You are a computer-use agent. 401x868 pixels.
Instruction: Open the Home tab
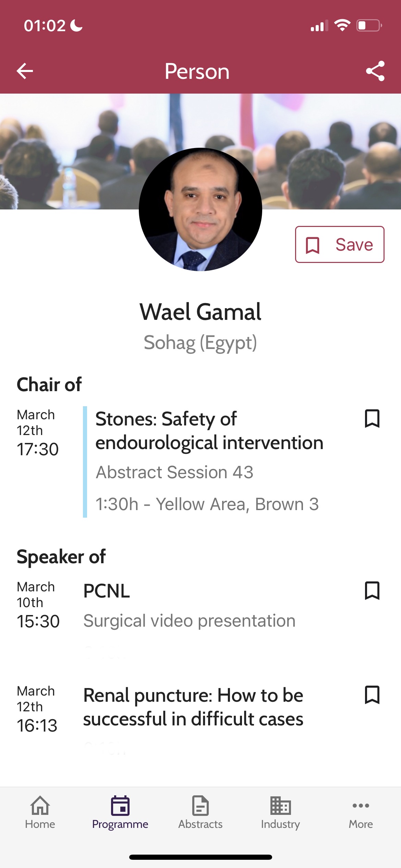coord(40,812)
